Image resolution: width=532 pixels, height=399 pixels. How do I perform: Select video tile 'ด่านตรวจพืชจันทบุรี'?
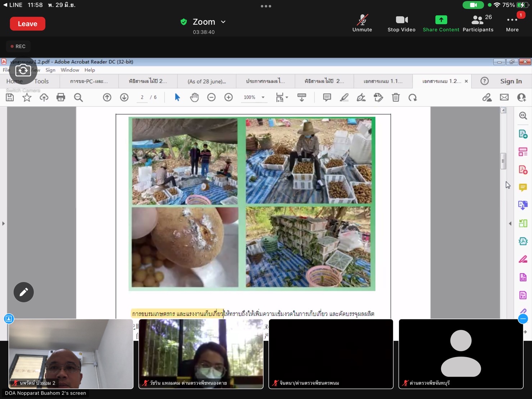click(461, 354)
